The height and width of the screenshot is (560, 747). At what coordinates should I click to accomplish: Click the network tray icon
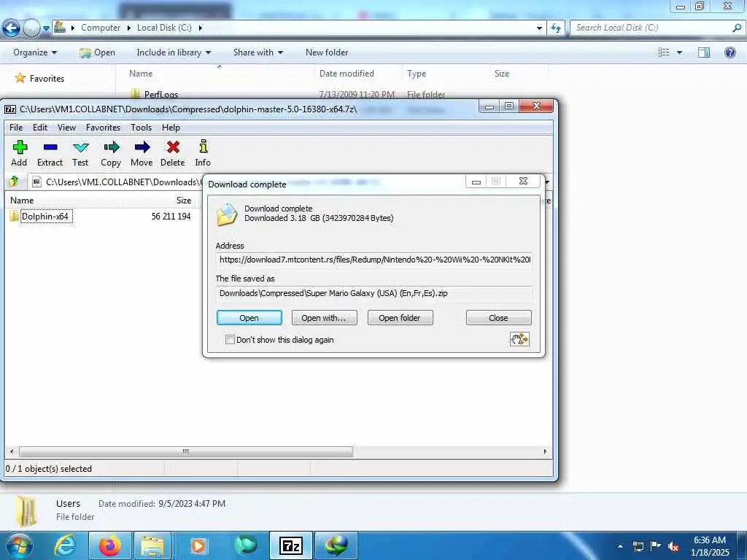[638, 547]
